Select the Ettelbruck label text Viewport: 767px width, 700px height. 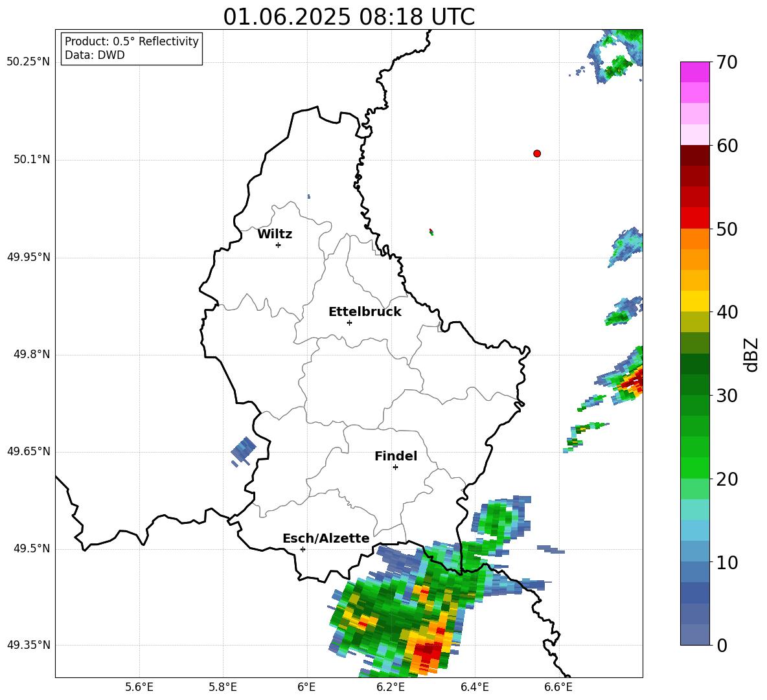tap(365, 312)
